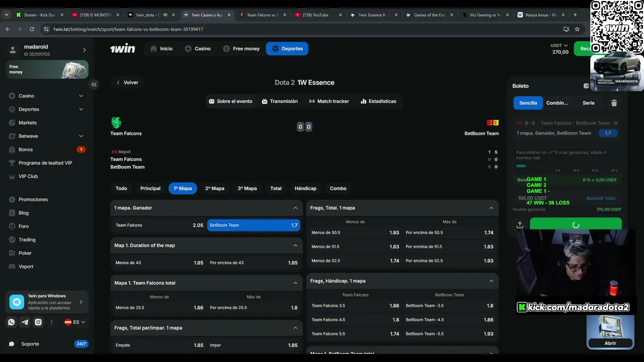Open VIP Club in the sidebar
This screenshot has height=362, width=644.
click(28, 176)
